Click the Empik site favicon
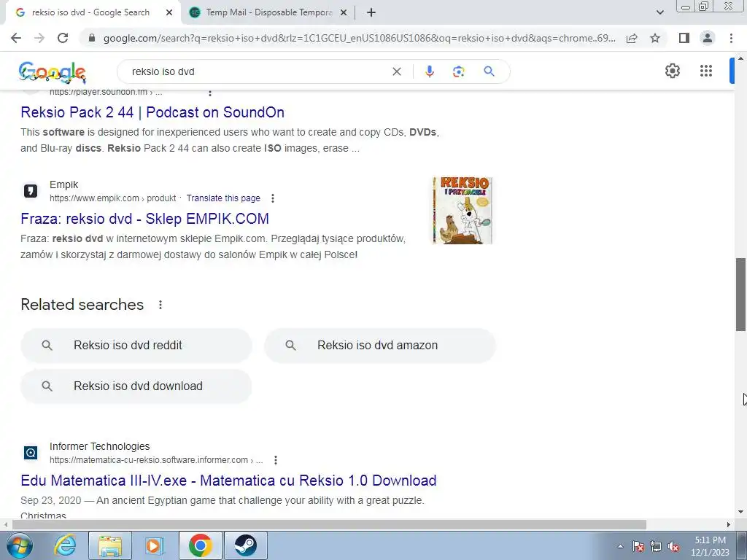The image size is (747, 560). point(31,191)
